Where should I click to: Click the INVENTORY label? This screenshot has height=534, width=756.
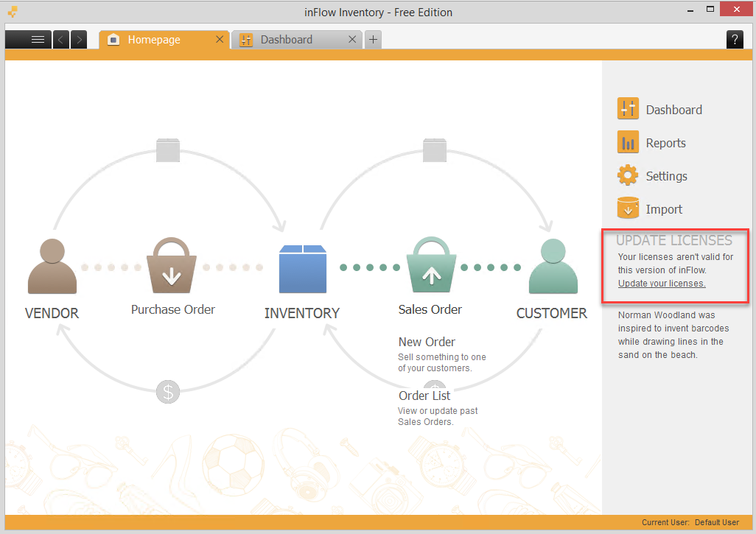coord(302,313)
